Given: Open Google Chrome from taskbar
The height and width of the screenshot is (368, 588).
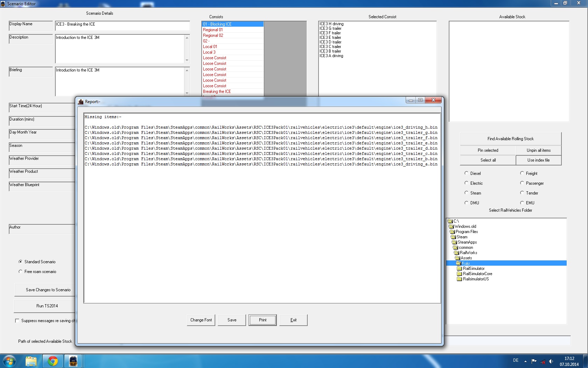Looking at the screenshot, I should coord(53,361).
